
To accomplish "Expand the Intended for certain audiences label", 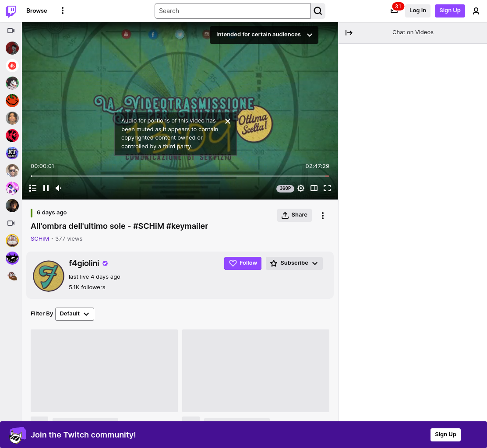I will (264, 35).
